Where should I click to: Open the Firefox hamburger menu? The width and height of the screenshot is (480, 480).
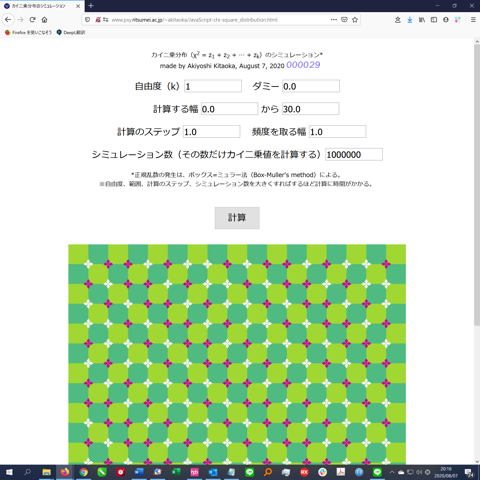[x=473, y=20]
